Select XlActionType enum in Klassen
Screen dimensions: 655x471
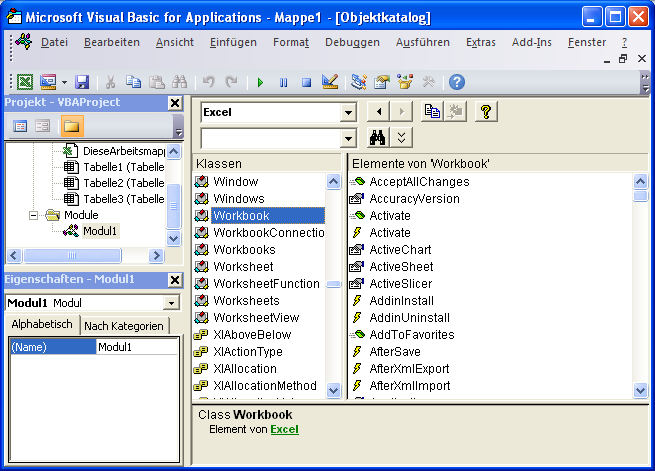(x=248, y=352)
